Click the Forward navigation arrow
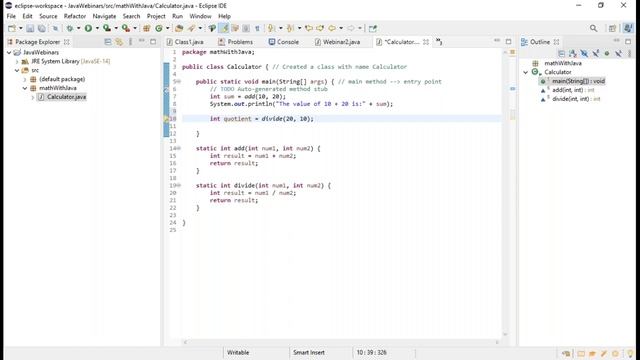Screen dimensions: 640x360 coord(351,28)
